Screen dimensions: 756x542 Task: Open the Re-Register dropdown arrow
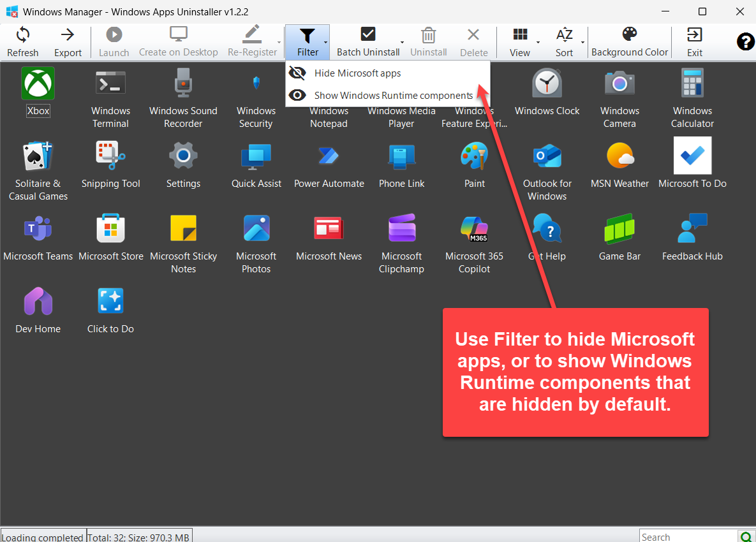279,42
